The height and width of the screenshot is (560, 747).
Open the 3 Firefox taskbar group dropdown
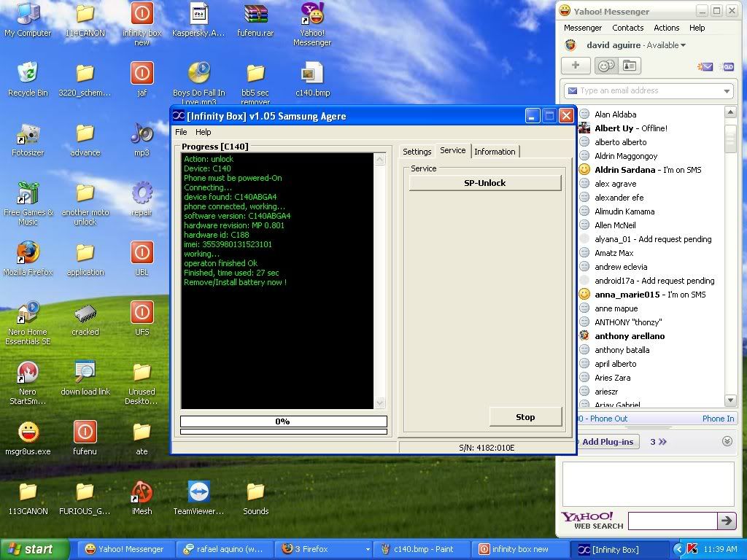coord(368,550)
